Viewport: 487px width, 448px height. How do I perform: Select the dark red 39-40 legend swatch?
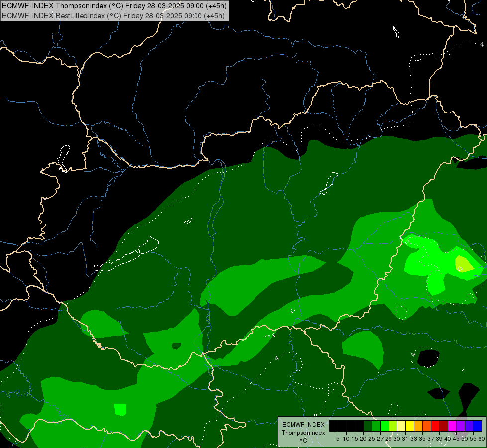444,426
